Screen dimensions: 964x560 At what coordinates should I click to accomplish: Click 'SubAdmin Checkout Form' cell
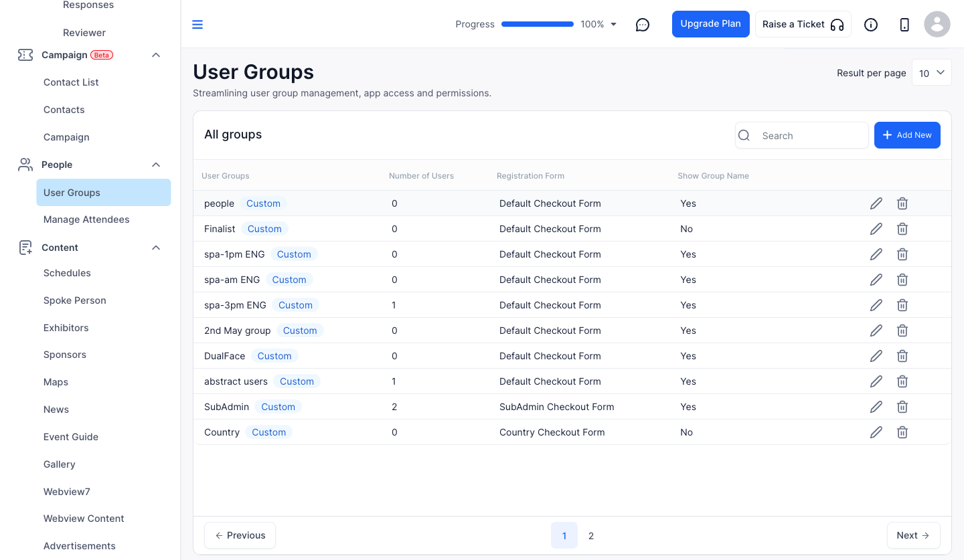(x=557, y=407)
